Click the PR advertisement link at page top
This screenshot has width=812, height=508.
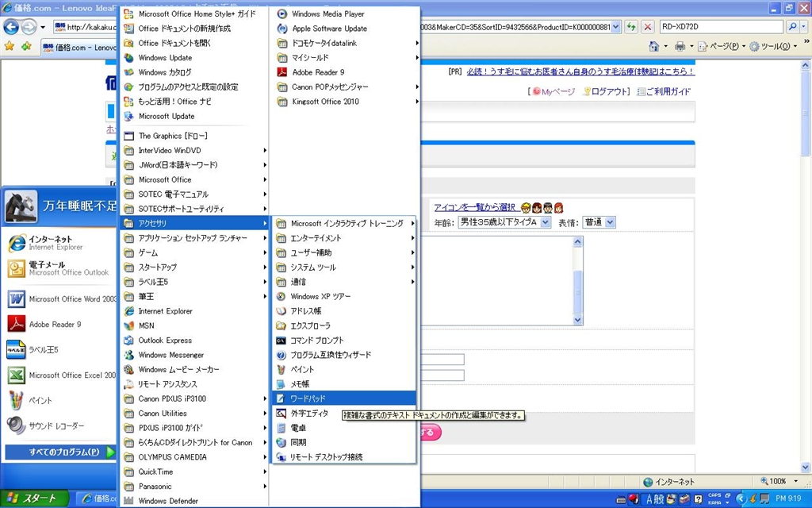point(580,71)
